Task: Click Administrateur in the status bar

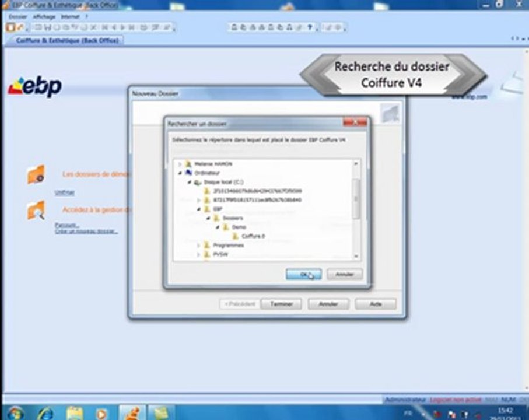Action: coord(405,400)
